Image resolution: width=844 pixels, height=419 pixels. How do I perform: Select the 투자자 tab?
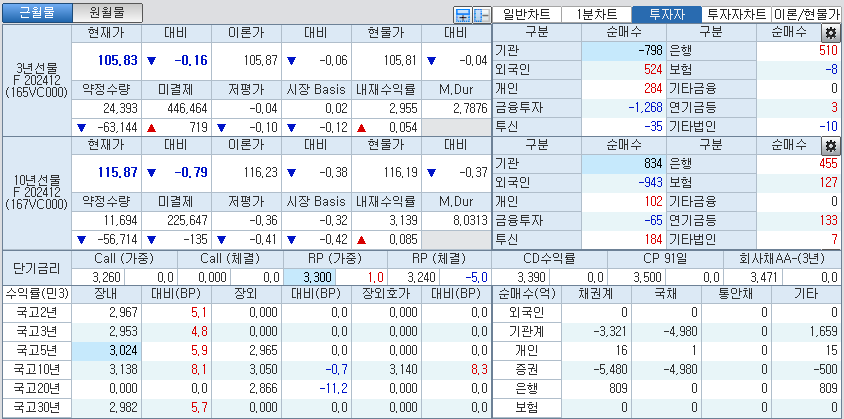666,15
